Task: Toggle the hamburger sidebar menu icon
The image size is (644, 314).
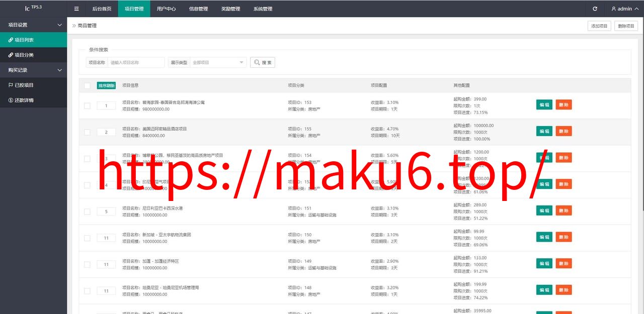Action: click(76, 9)
